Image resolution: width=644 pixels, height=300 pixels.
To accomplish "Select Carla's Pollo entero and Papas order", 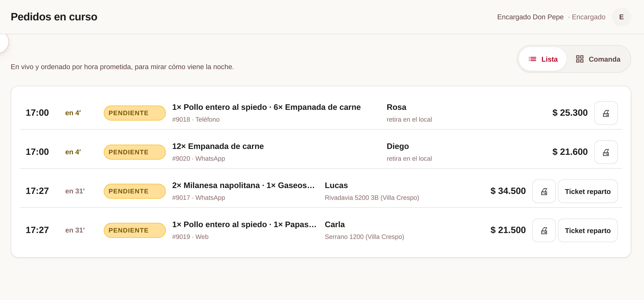I will [x=244, y=224].
